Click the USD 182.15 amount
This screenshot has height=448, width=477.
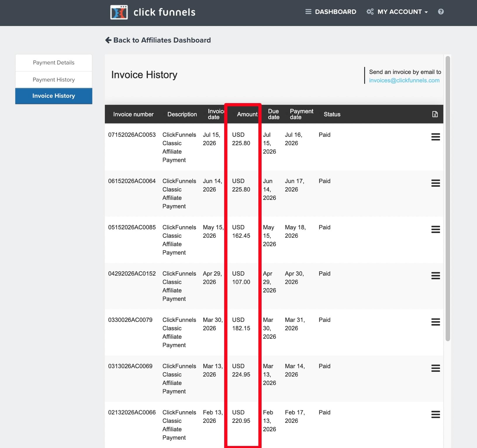tap(241, 324)
